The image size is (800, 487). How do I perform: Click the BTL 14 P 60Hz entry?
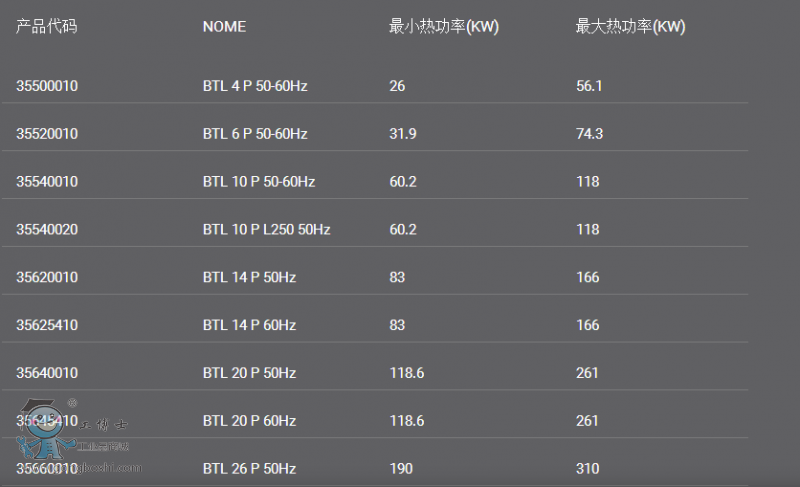pyautogui.click(x=249, y=325)
